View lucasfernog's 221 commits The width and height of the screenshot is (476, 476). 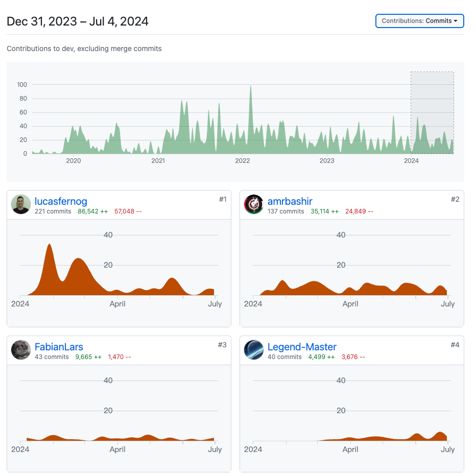coord(53,211)
